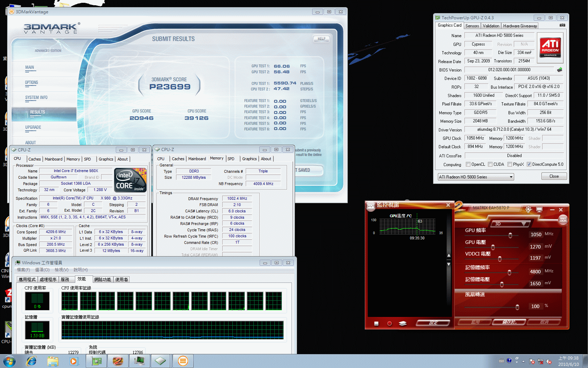Open the Windows Start button
The width and height of the screenshot is (588, 368).
pos(9,361)
